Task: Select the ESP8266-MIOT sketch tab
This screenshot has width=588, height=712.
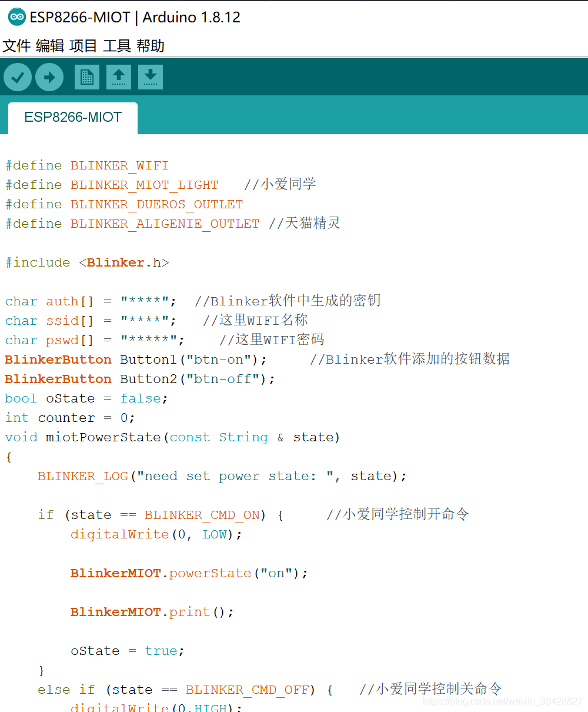Action: [x=73, y=118]
